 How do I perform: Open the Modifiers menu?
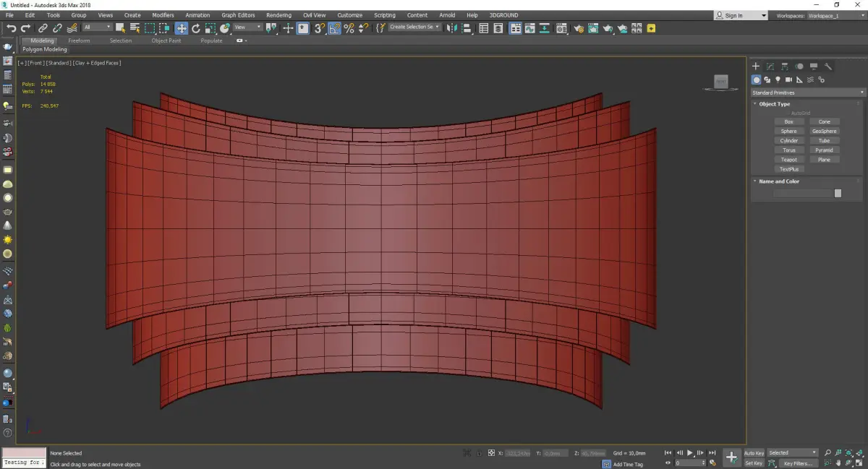[163, 15]
